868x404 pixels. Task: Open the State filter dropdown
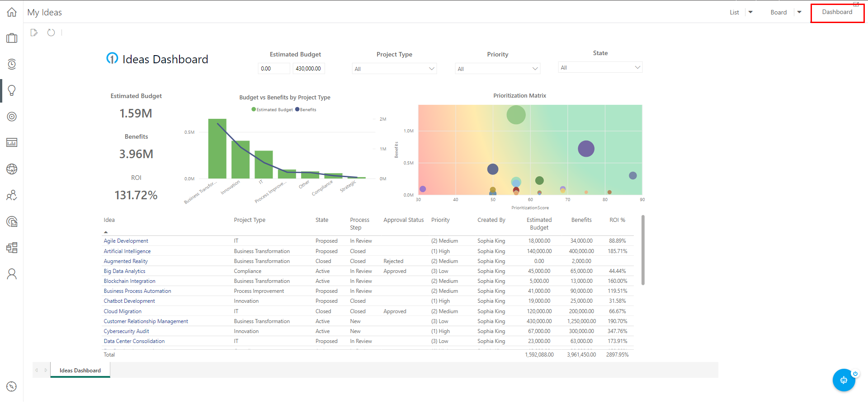[600, 68]
